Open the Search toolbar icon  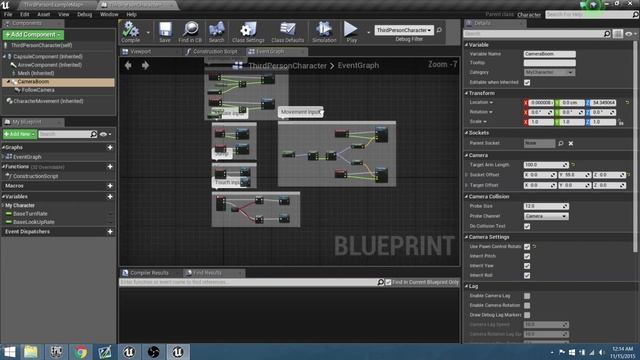(x=216, y=31)
